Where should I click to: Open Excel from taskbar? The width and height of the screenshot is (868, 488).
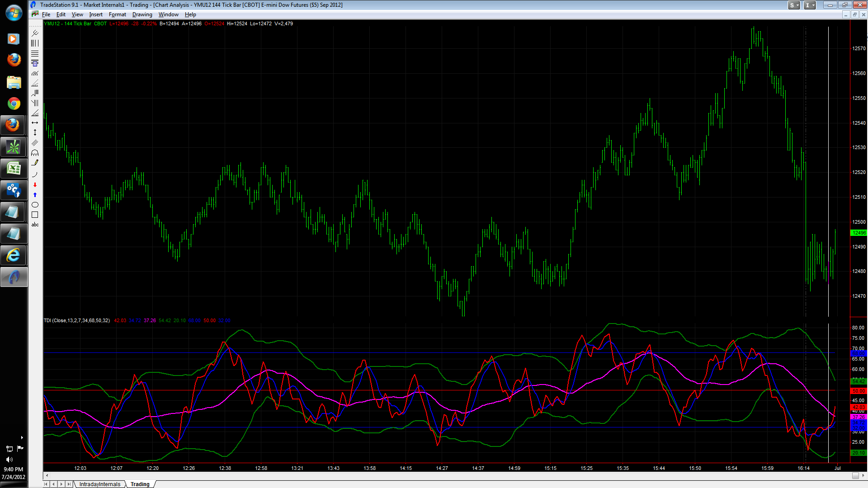tap(14, 169)
